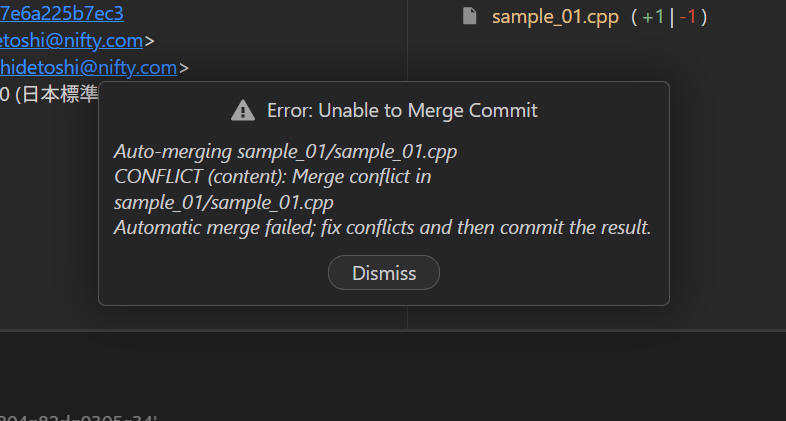Screen dimensions: 786x421
Task: Open the commit hash link ending in 7ec3
Action: 62,13
